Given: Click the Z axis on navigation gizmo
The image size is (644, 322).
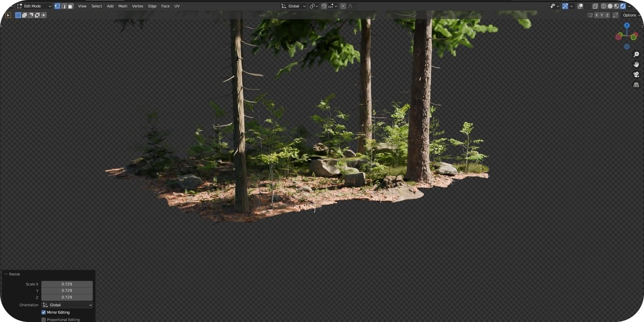Looking at the screenshot, I should [x=627, y=25].
